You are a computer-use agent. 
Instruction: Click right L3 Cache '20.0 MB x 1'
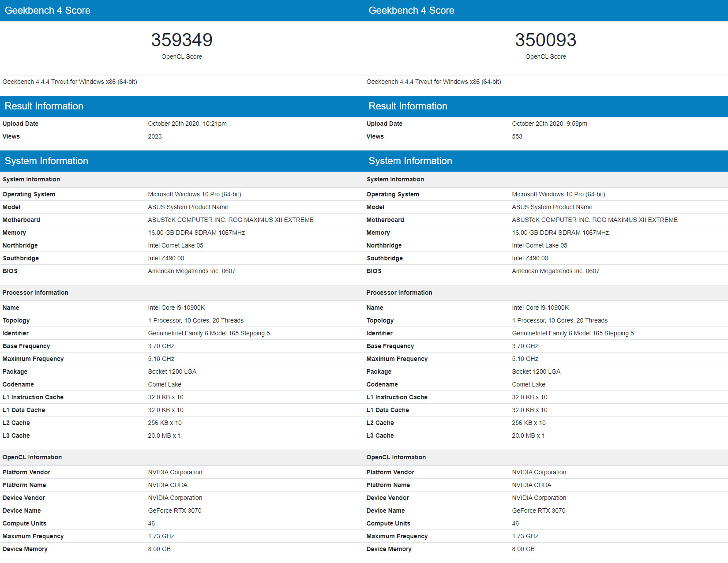click(528, 435)
